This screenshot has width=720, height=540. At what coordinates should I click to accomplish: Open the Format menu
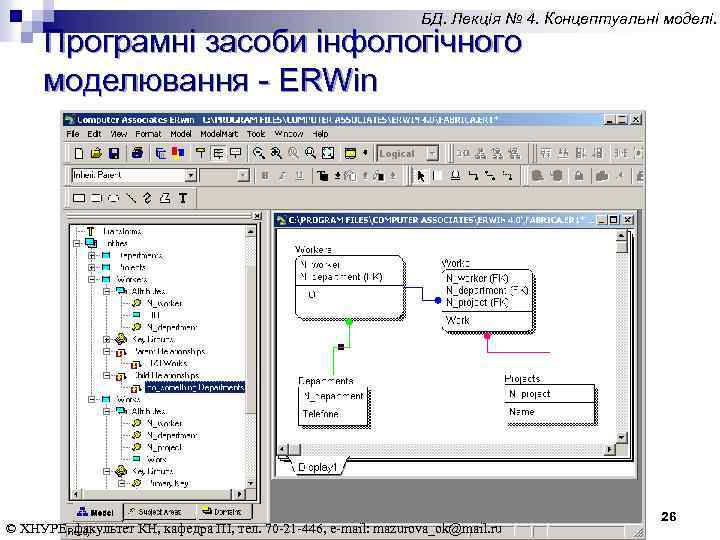[x=148, y=134]
